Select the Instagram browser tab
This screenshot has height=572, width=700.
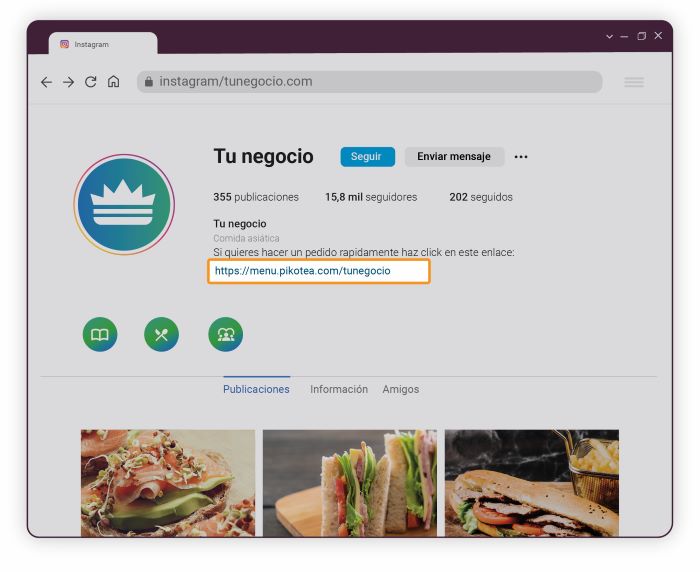tap(103, 43)
